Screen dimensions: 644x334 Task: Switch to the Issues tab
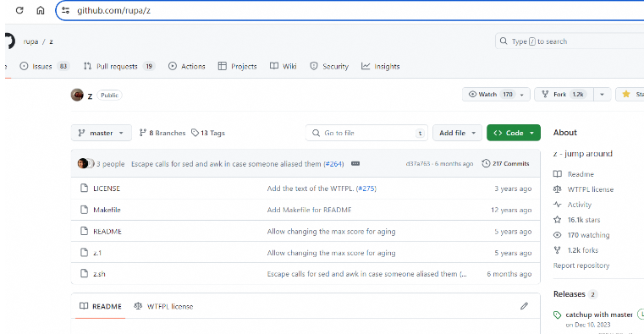point(44,66)
